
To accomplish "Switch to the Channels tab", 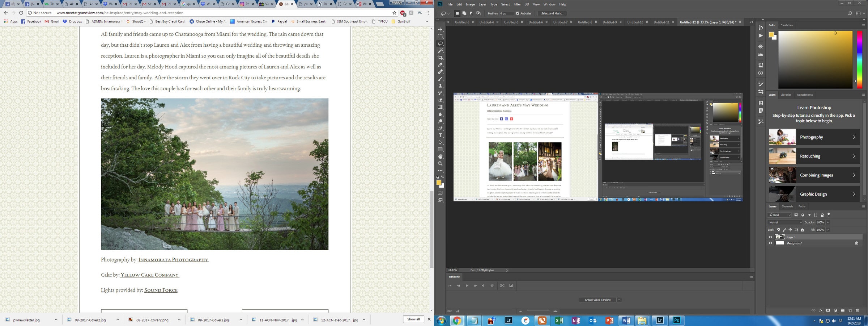I will point(787,206).
